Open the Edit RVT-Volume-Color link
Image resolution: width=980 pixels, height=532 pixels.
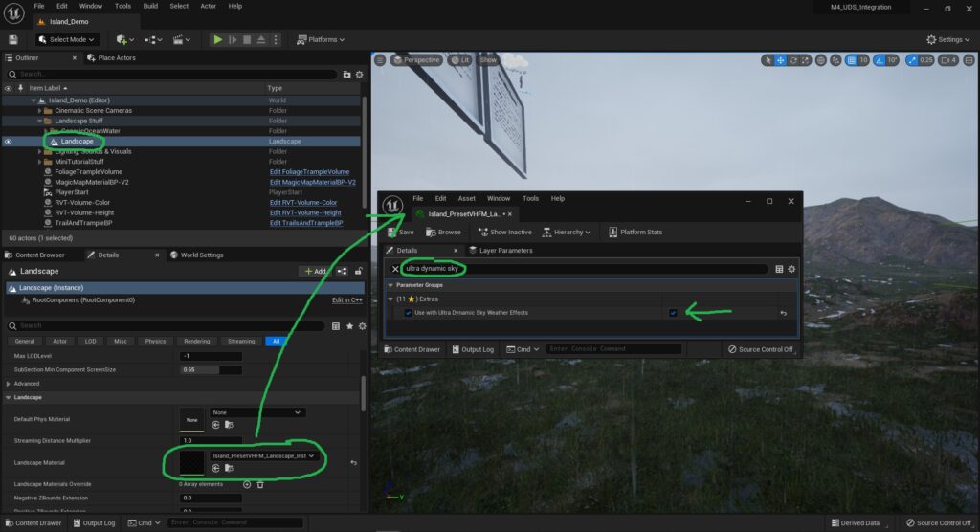click(303, 203)
